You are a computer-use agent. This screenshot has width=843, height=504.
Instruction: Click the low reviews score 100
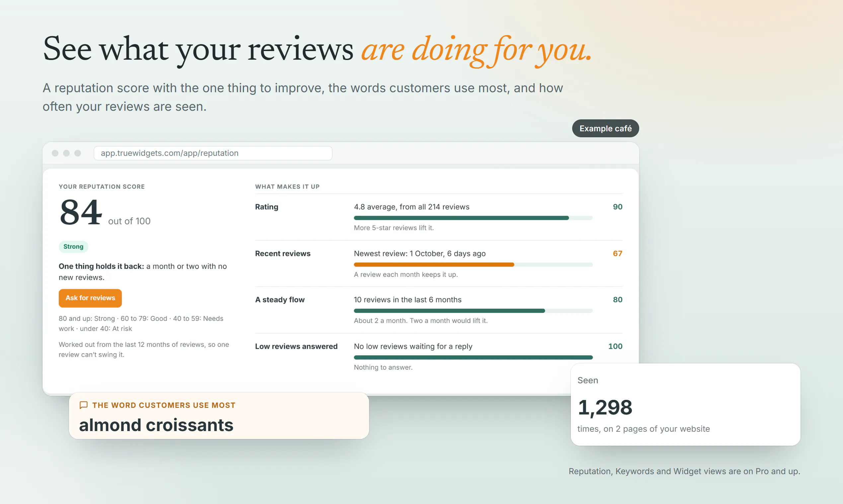click(615, 346)
